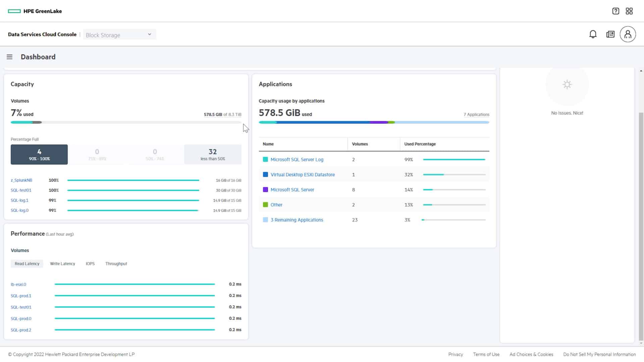The height and width of the screenshot is (362, 644).
Task: Open the SQL-log.0 volume link
Action: point(19,210)
